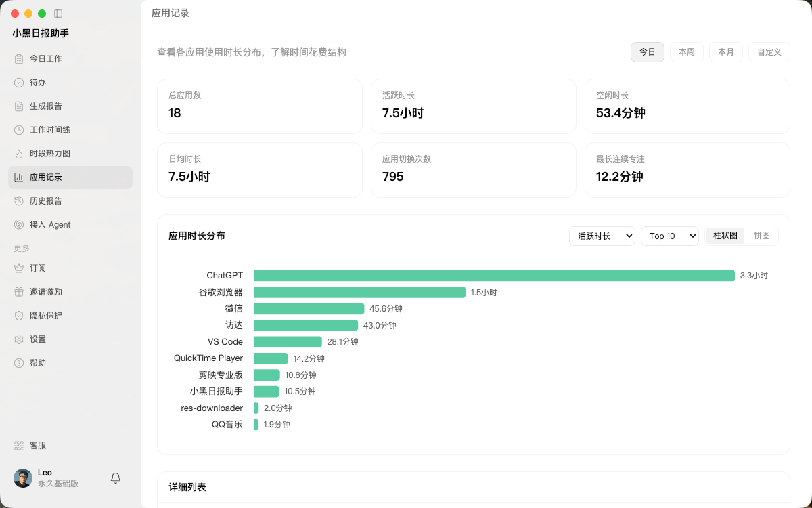Open the 活跃时长 metric dropdown
This screenshot has height=508, width=812.
602,236
